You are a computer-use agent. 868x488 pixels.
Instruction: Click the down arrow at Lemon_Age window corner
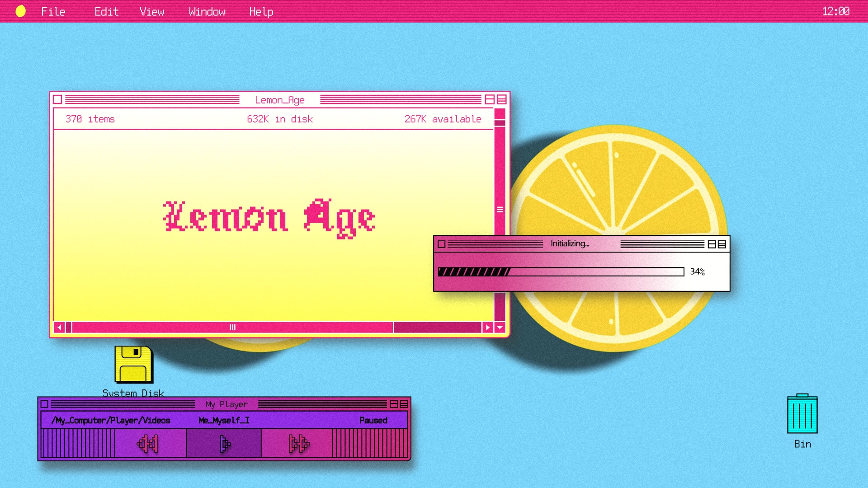pos(500,328)
